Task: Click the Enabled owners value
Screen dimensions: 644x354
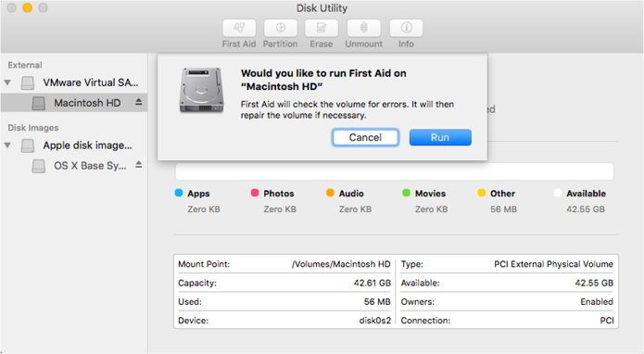Action: click(x=597, y=301)
